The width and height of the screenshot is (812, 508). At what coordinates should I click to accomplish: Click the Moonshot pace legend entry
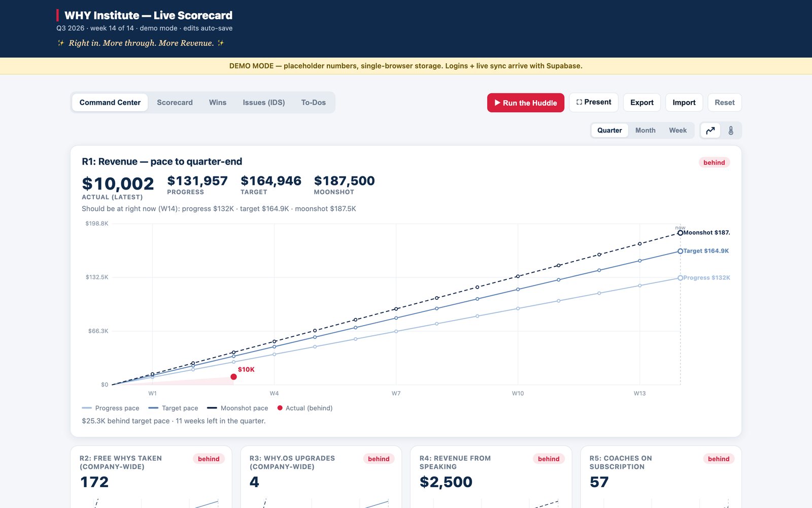238,408
